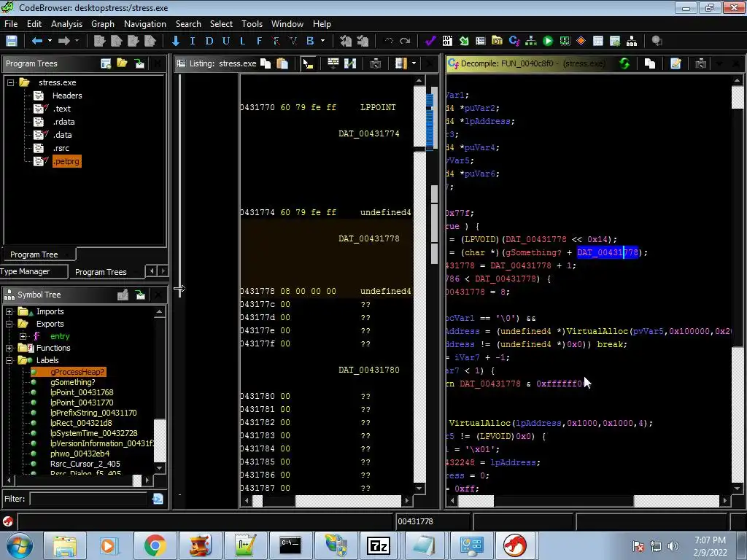Image resolution: width=747 pixels, height=560 pixels.
Task: Select phwo_00432eb4 in Symbol Tree
Action: (x=80, y=454)
